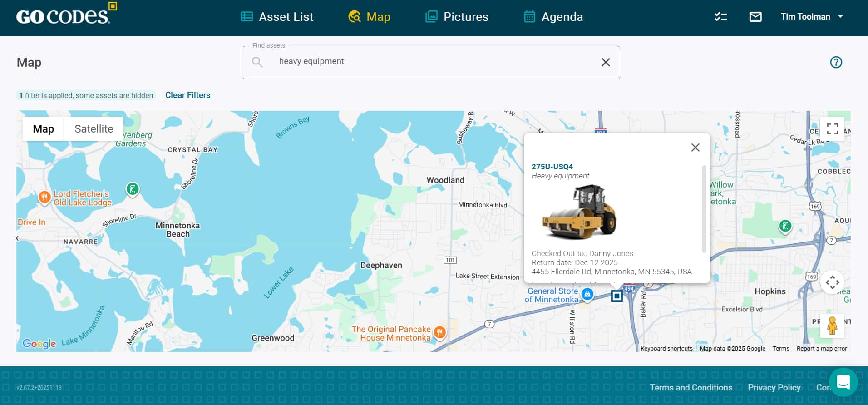Click the Find assets search field
The width and height of the screenshot is (868, 405).
tap(431, 62)
